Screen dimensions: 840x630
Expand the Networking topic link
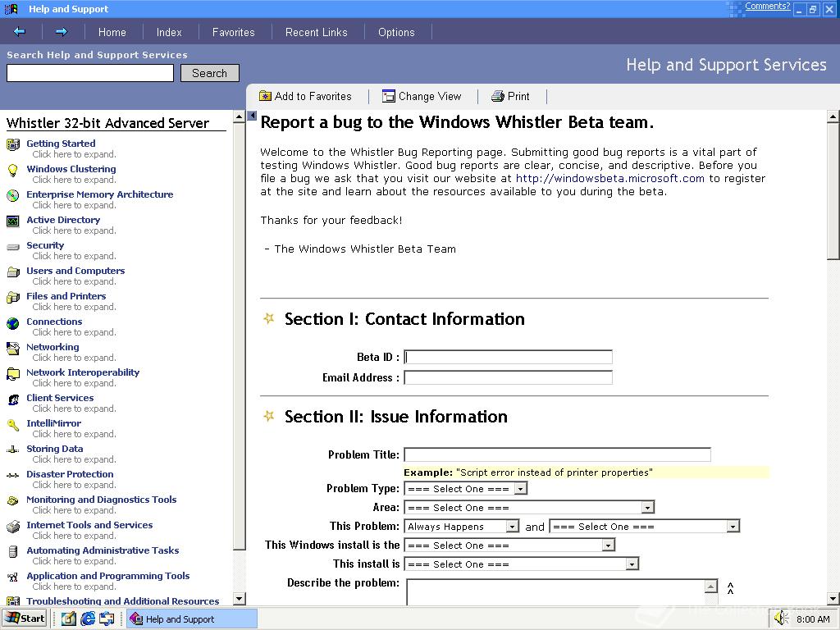tap(52, 347)
